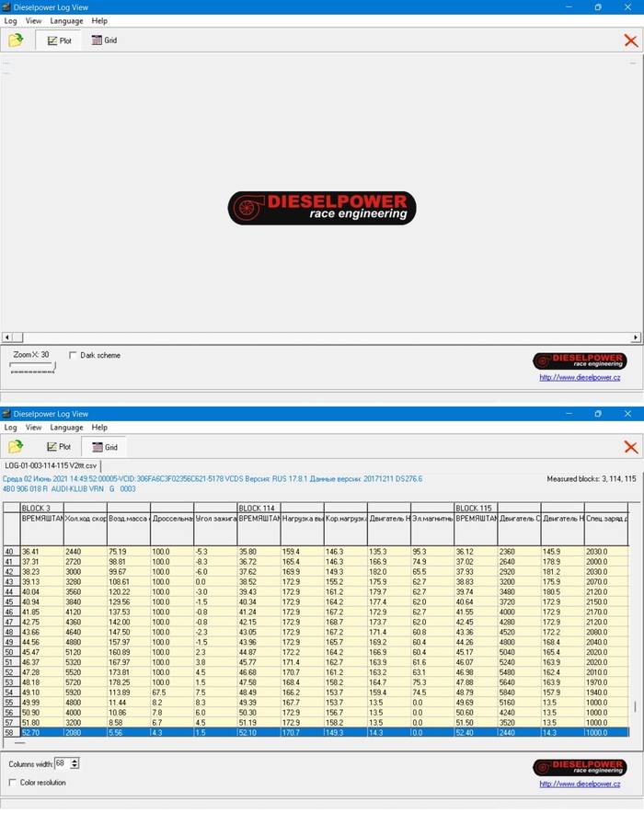Select row number 50 header
Image resolution: width=644 pixels, height=813 pixels.
(11, 652)
